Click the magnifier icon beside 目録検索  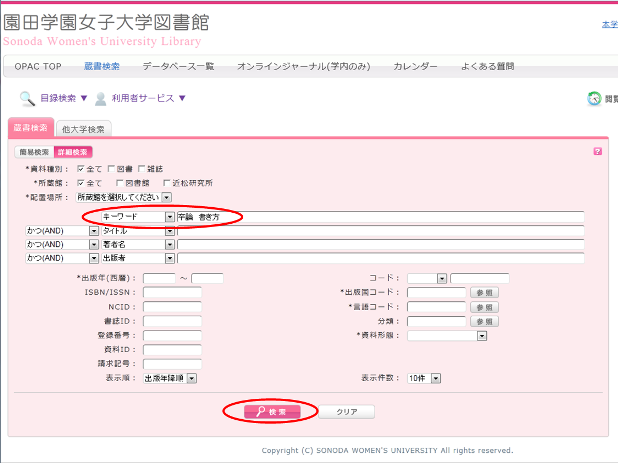pyautogui.click(x=28, y=98)
